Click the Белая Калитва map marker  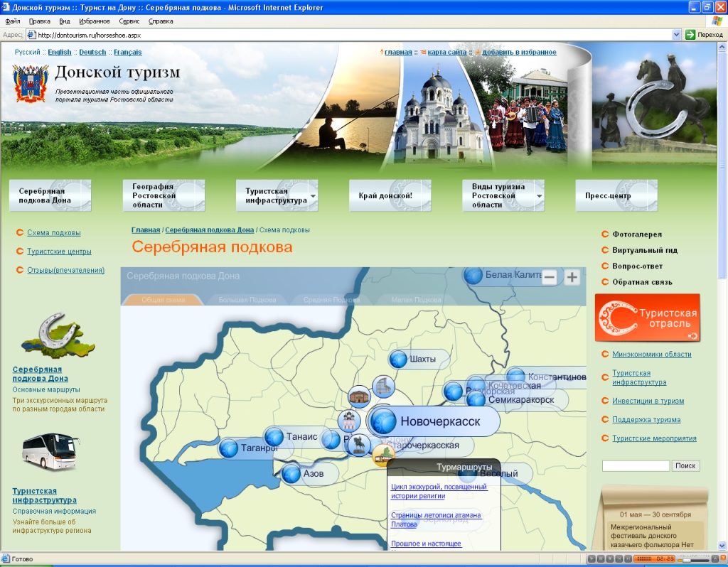point(473,275)
